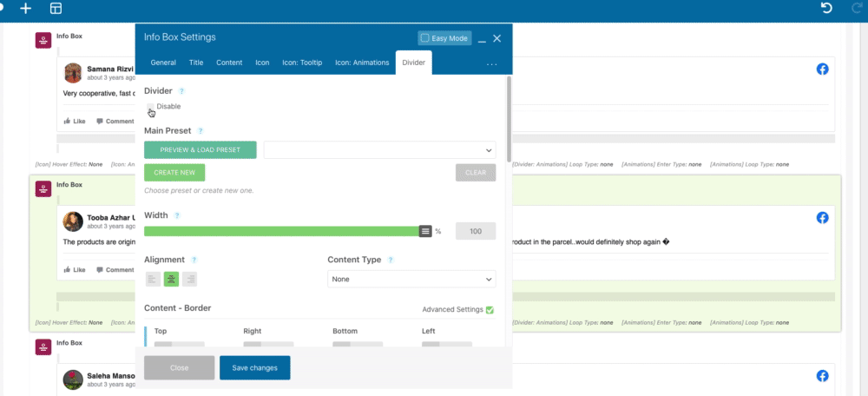The image size is (868, 396).
Task: Switch to the Title tab
Action: pos(196,63)
